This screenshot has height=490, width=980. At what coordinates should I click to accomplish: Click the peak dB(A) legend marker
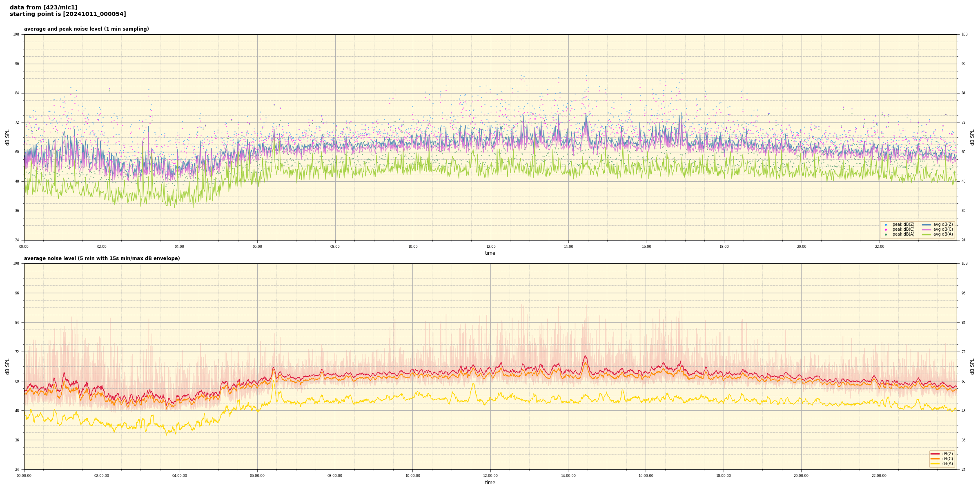(886, 234)
